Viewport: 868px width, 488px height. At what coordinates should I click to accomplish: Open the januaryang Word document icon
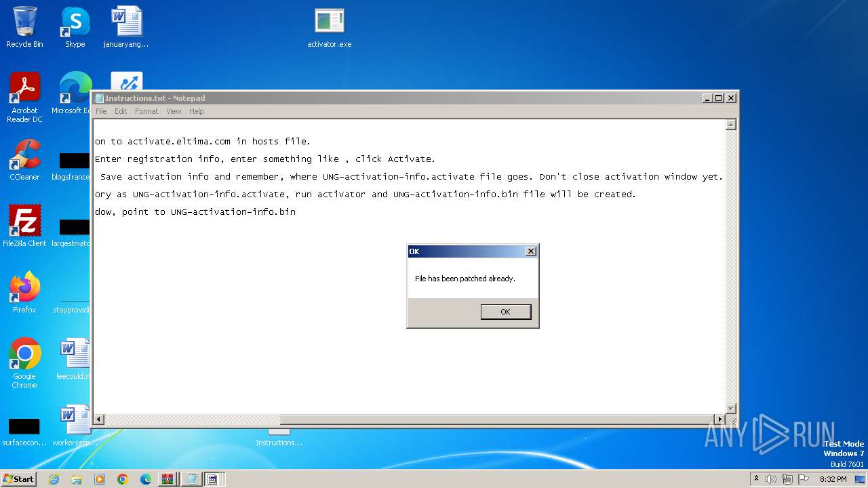tap(126, 28)
